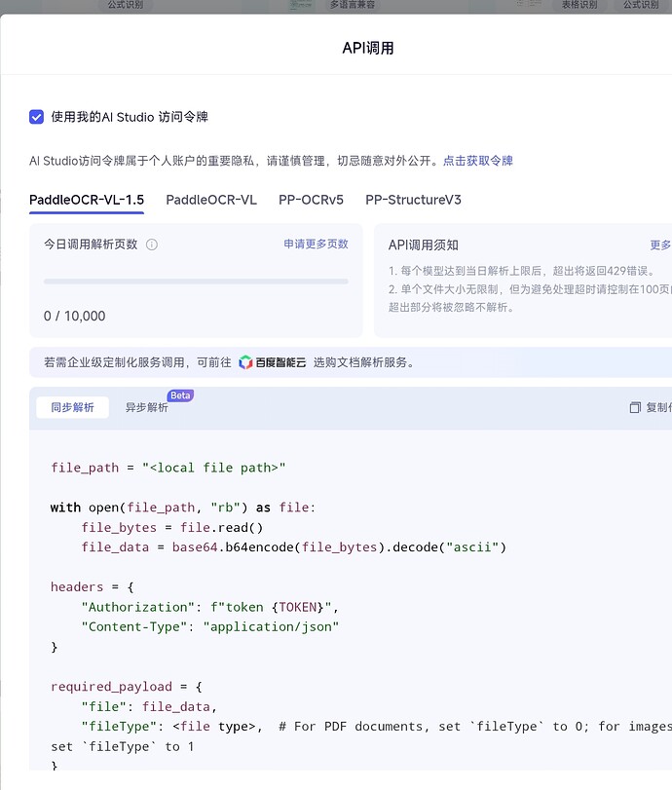Click the base64.b64encode code line
This screenshot has width=672, height=790.
click(x=294, y=547)
